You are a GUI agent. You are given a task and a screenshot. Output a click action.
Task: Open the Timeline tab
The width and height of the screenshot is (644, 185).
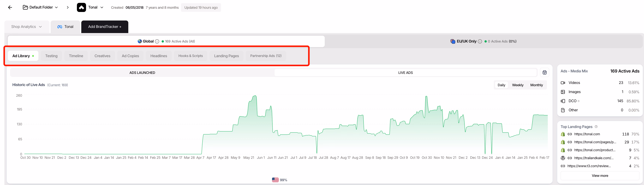(x=76, y=56)
